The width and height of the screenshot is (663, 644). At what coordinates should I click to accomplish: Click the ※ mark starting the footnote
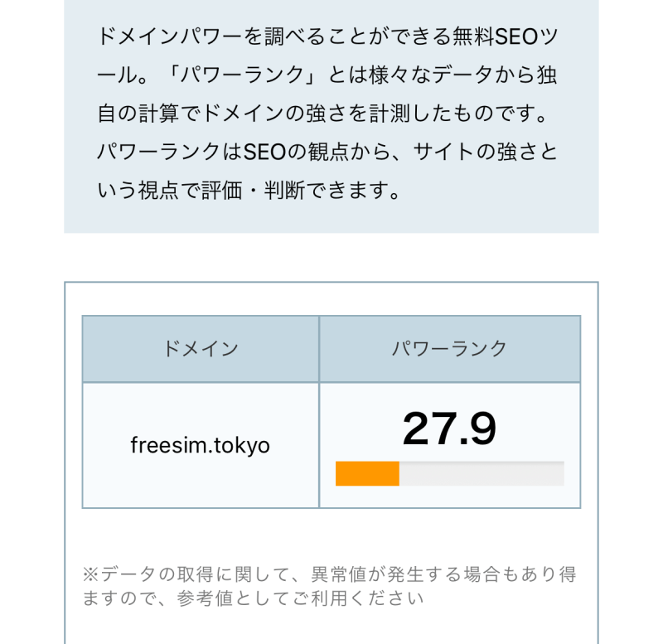pos(90,574)
